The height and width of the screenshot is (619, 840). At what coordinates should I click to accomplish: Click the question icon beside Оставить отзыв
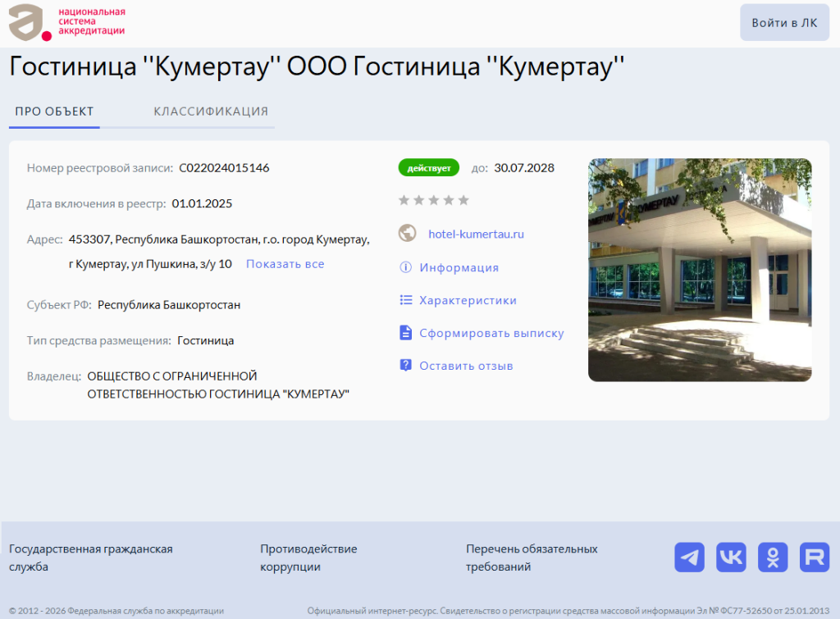click(x=405, y=365)
